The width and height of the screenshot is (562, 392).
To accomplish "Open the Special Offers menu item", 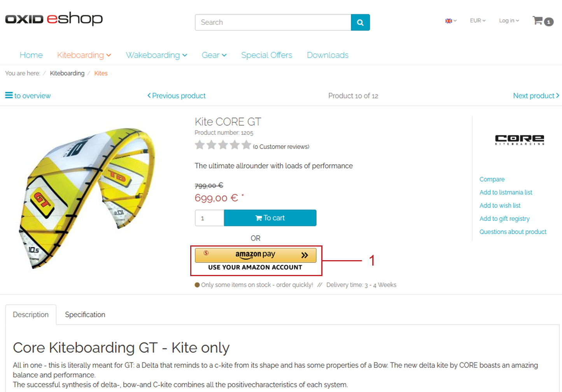I will click(x=266, y=55).
